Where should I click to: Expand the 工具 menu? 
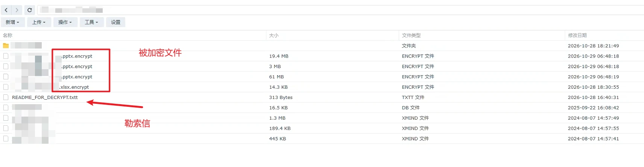91,22
